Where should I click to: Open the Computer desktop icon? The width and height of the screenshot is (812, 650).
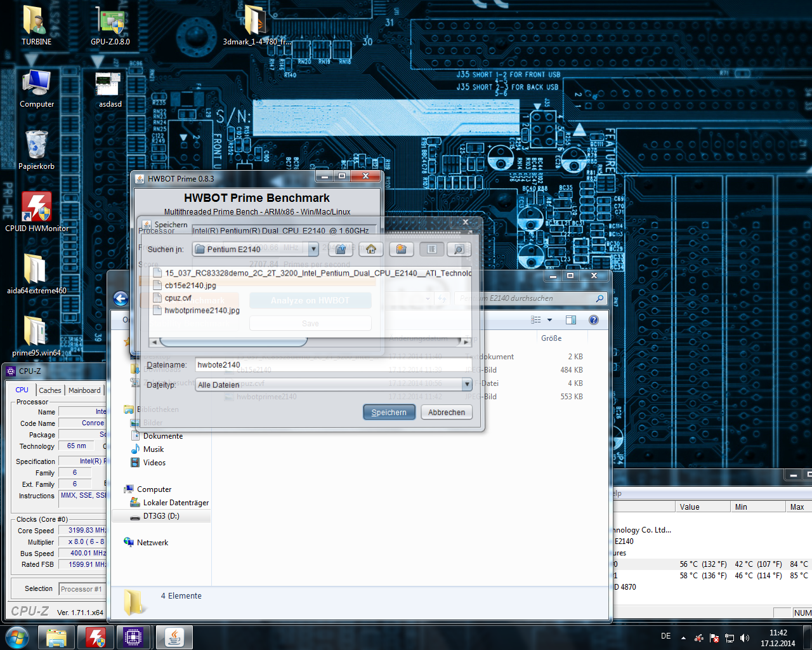[x=37, y=88]
